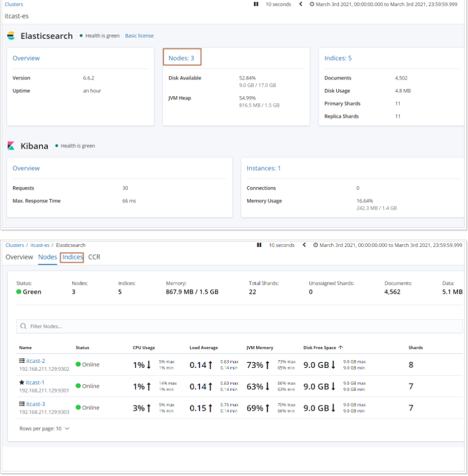Sort by the Status column header
Screen dimensions: 468x476
(82, 347)
